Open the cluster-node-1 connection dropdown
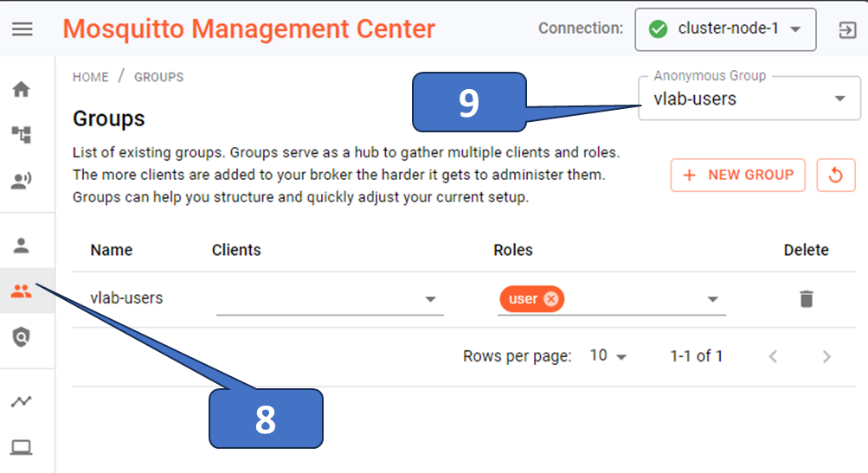 725,29
